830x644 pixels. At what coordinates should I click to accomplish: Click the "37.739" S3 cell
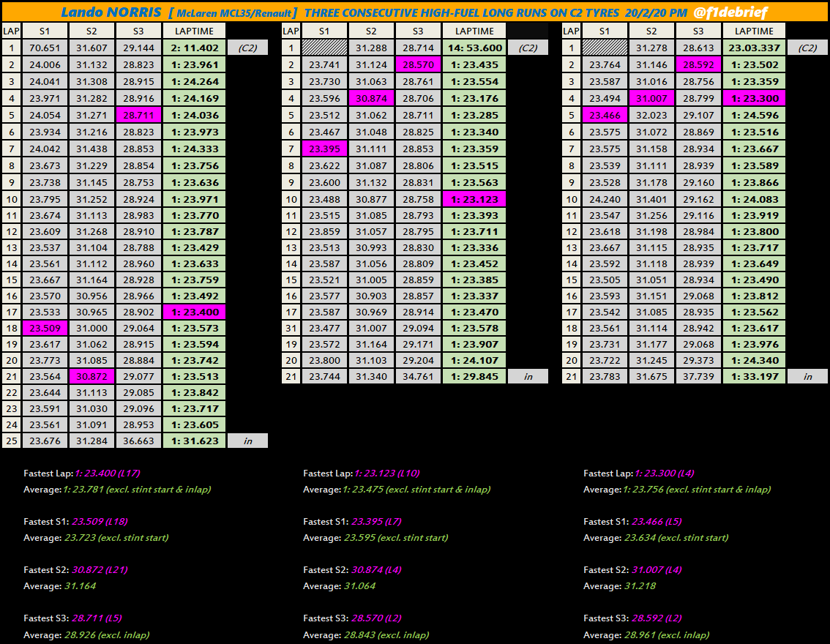[698, 376]
